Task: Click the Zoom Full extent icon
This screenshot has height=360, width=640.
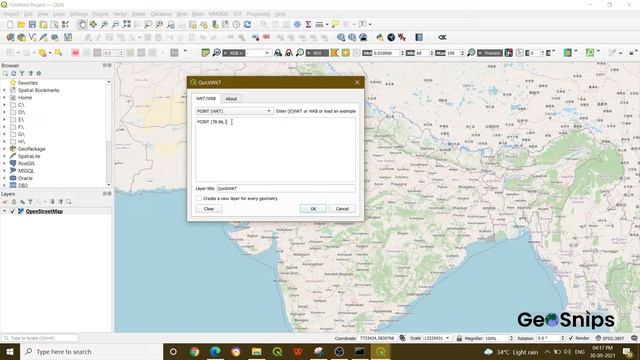Action: coord(127,24)
